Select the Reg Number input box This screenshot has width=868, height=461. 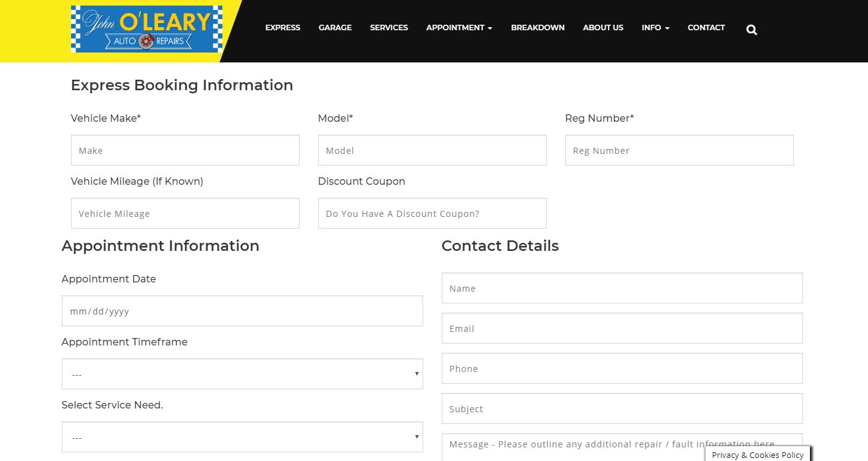[679, 150]
